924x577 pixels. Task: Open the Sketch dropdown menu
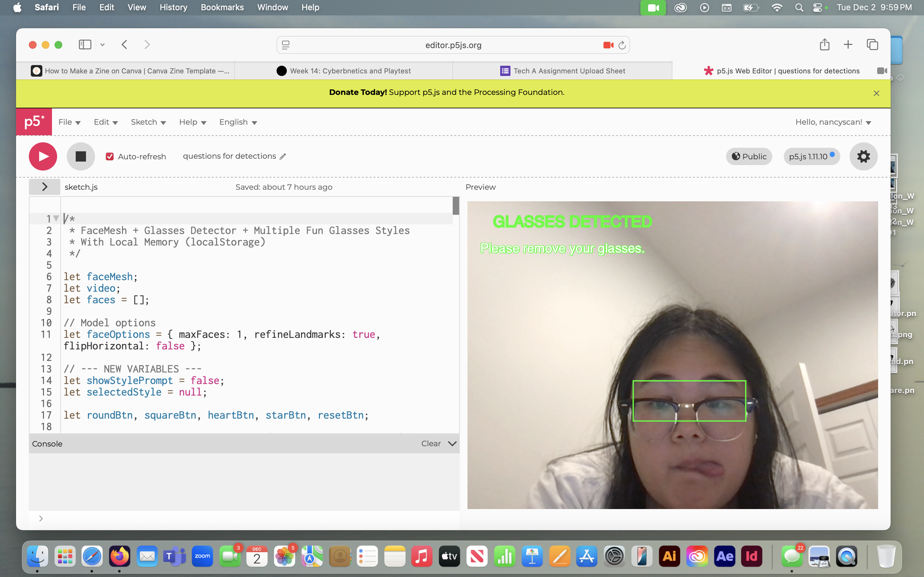pyautogui.click(x=148, y=122)
